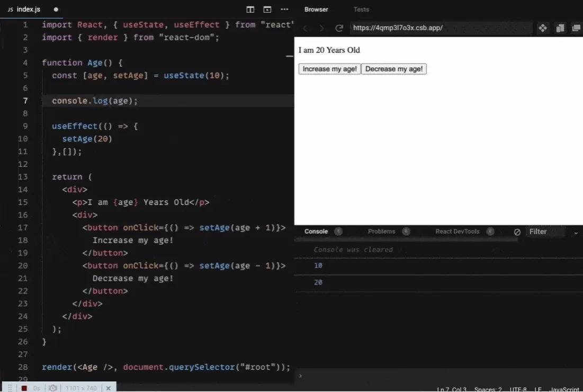Click '<p>I am {age} Years Old</p>' on line 15
Screen dimensions: 583x392
tap(140, 202)
